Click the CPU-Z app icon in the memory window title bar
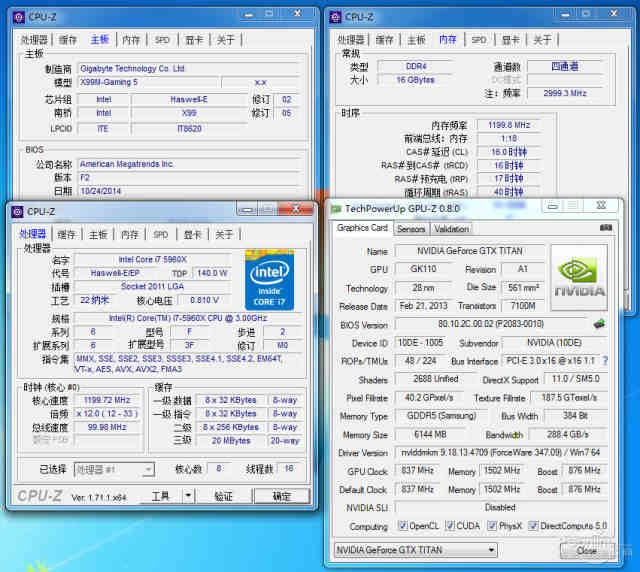The height and width of the screenshot is (572, 640). click(335, 17)
